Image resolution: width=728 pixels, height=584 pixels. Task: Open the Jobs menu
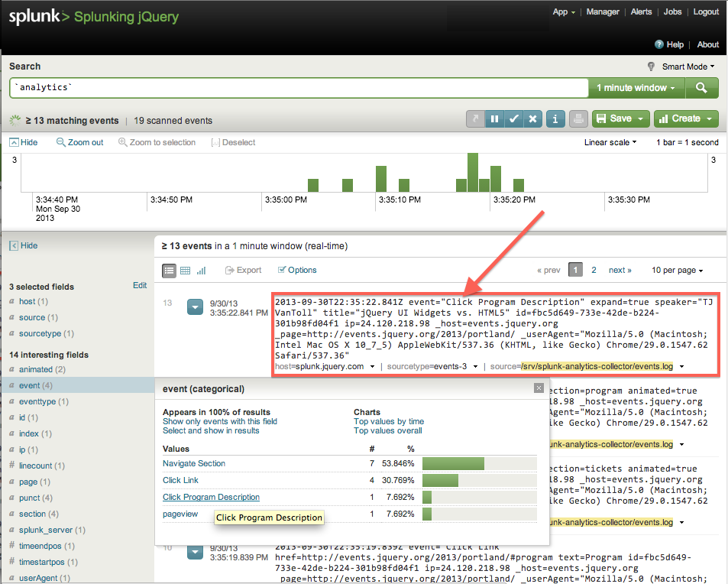pos(672,11)
